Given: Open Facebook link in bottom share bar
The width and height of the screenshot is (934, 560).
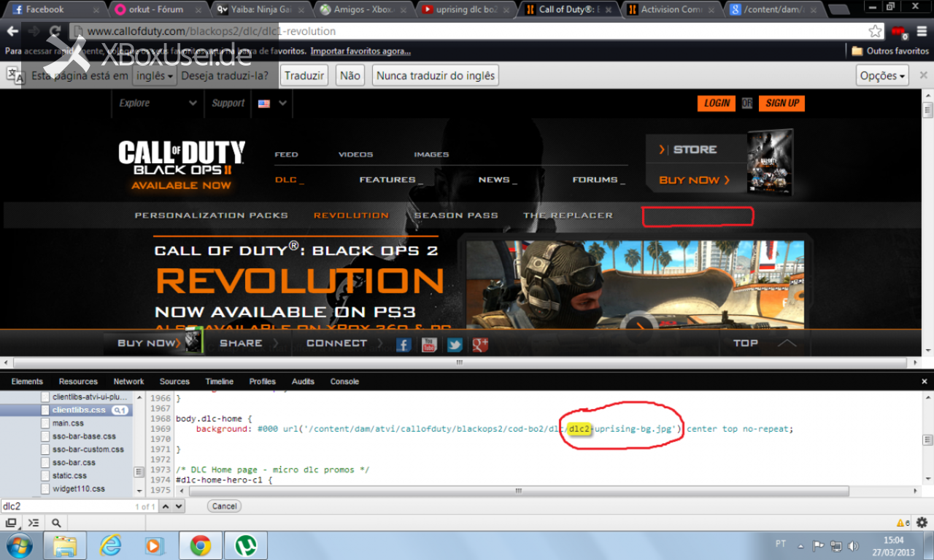Looking at the screenshot, I should (404, 345).
